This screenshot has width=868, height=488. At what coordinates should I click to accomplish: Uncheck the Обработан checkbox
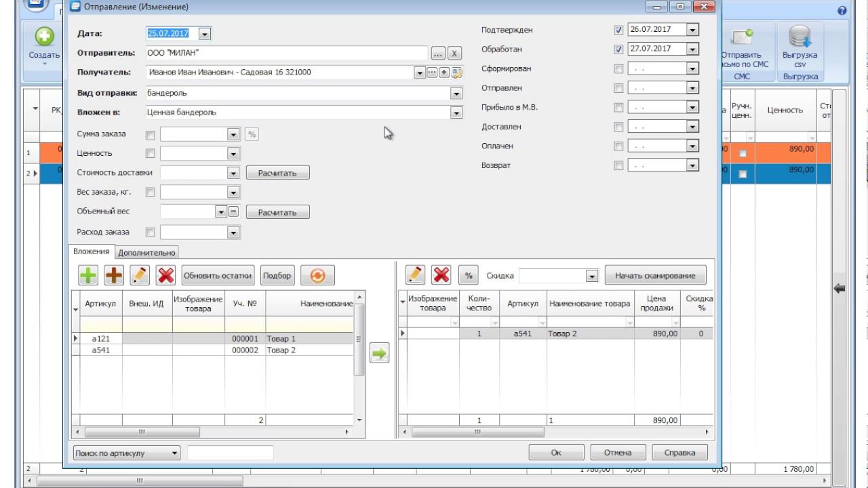click(618, 49)
